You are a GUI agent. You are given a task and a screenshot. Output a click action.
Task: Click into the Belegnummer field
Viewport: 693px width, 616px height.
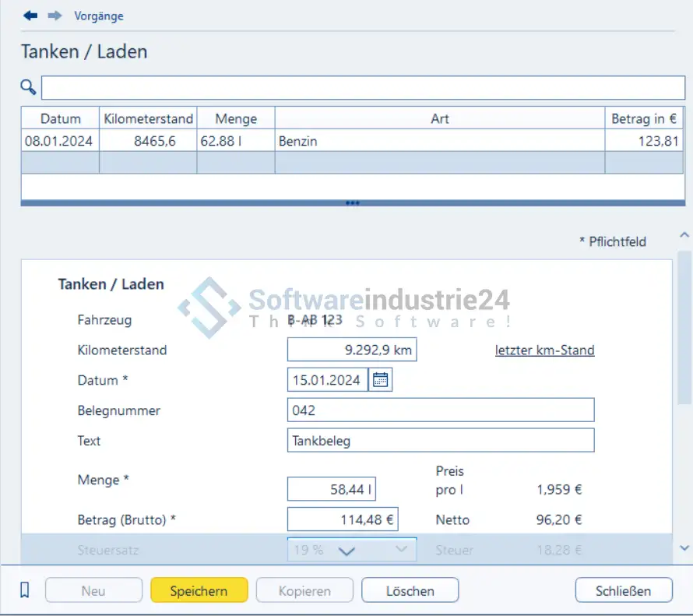click(x=440, y=410)
